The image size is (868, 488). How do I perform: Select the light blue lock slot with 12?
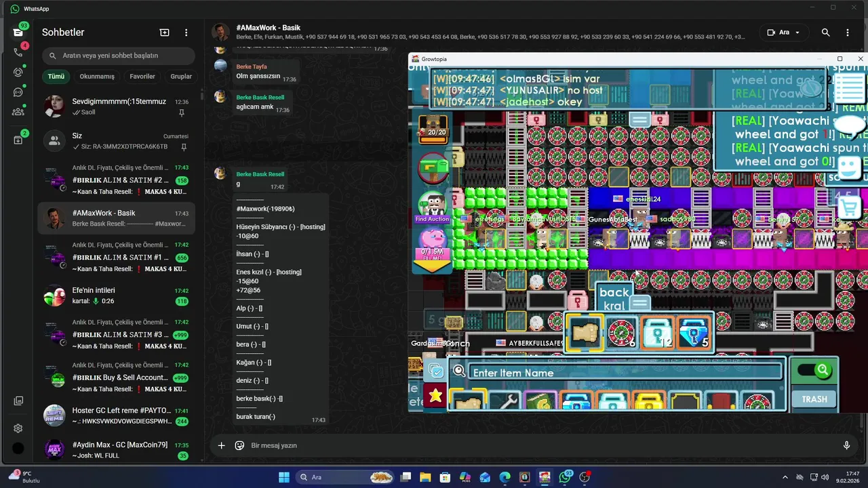(657, 333)
